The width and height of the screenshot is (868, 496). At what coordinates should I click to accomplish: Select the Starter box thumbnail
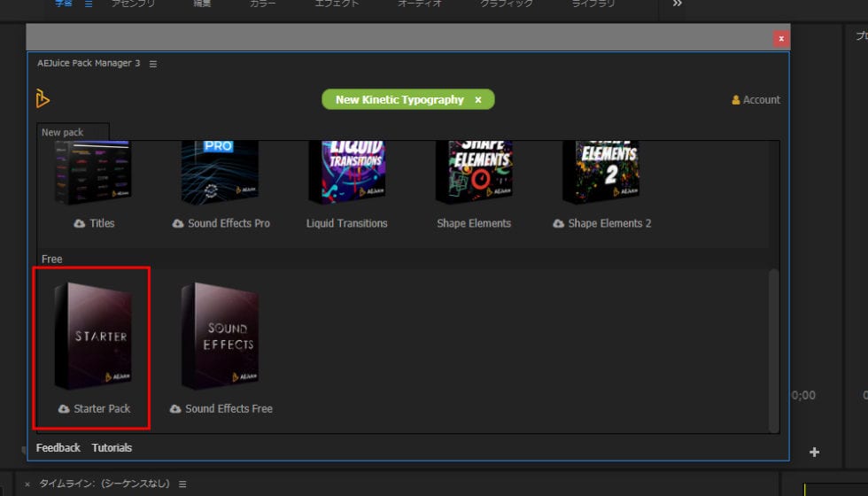(x=93, y=336)
